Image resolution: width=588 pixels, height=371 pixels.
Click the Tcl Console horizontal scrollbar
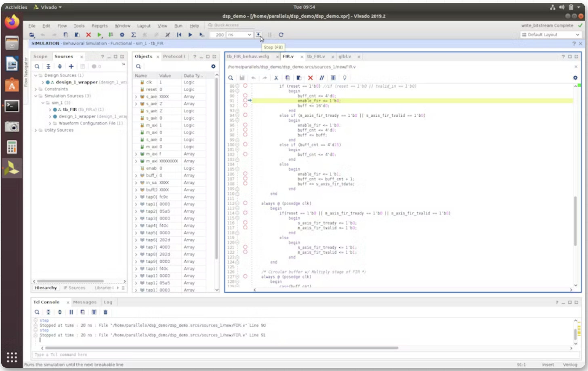[222, 348]
